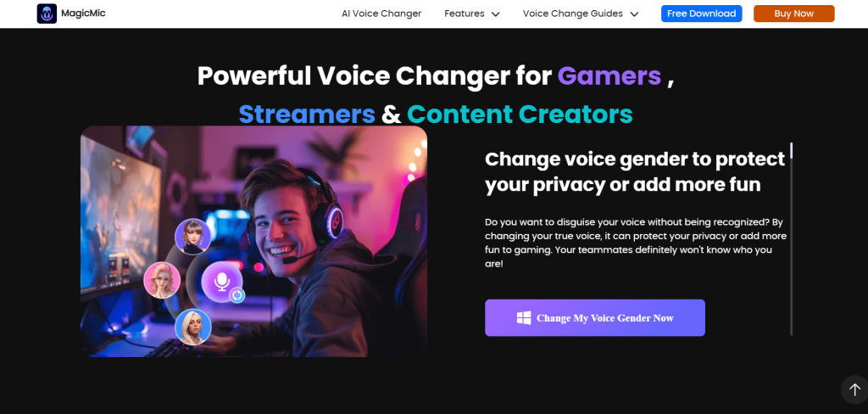Click the Windows logo in purple button
Screen dimensions: 868x414
point(524,317)
